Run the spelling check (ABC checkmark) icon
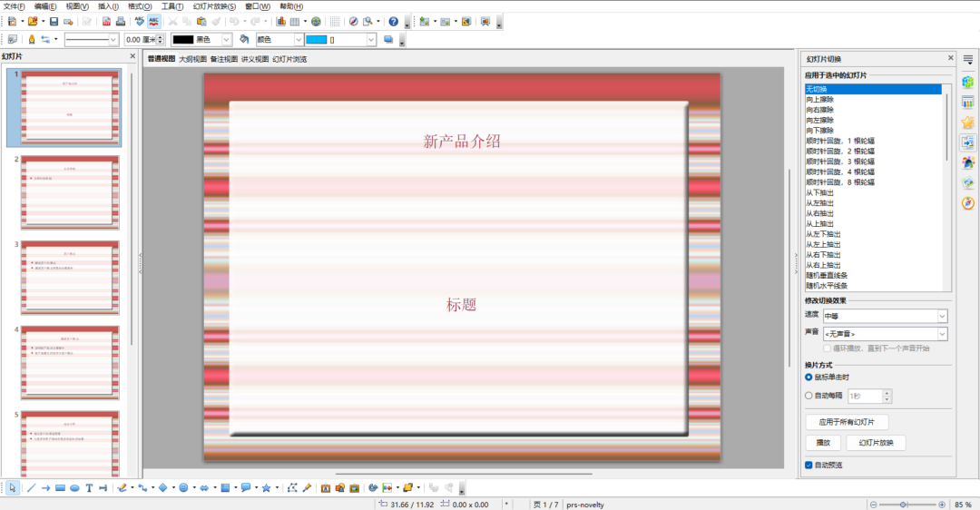 click(x=140, y=21)
